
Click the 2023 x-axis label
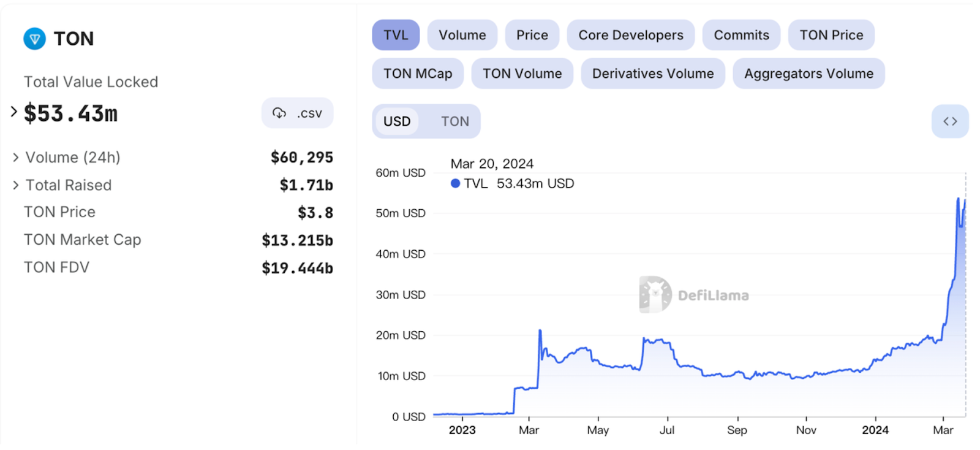(x=462, y=430)
